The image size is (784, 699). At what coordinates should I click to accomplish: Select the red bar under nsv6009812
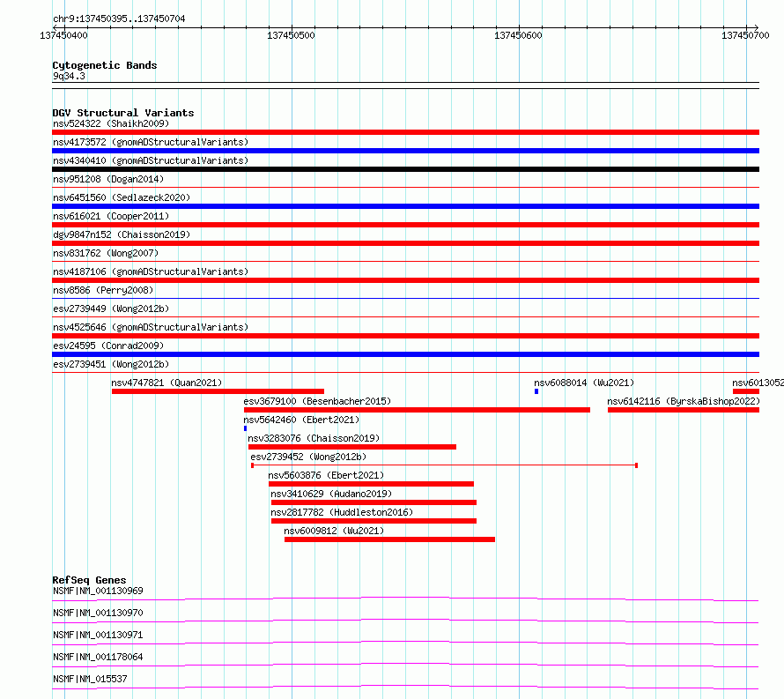(x=390, y=539)
